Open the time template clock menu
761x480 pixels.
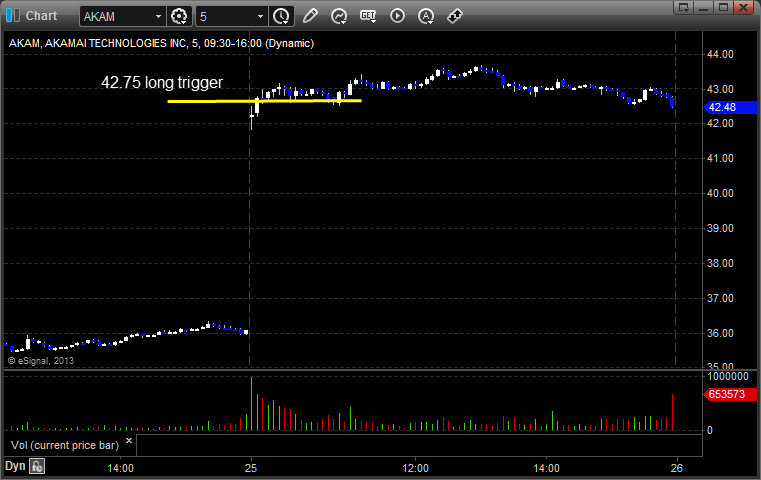point(281,17)
